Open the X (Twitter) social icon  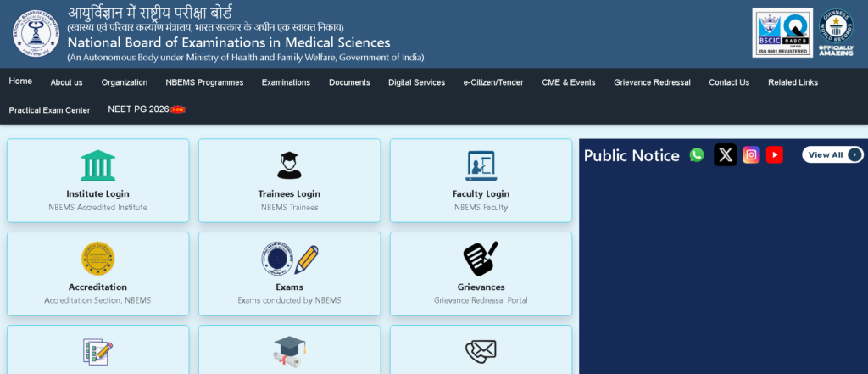(x=726, y=154)
